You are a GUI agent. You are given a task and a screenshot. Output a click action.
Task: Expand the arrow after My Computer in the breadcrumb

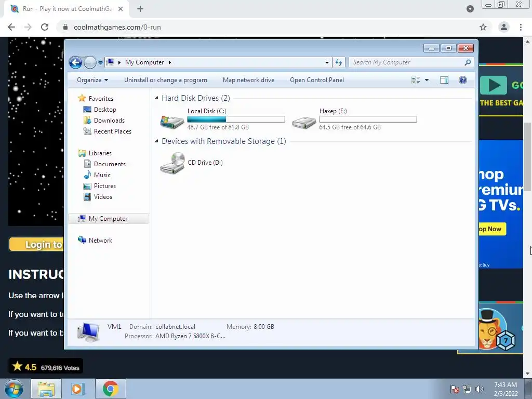pos(170,62)
